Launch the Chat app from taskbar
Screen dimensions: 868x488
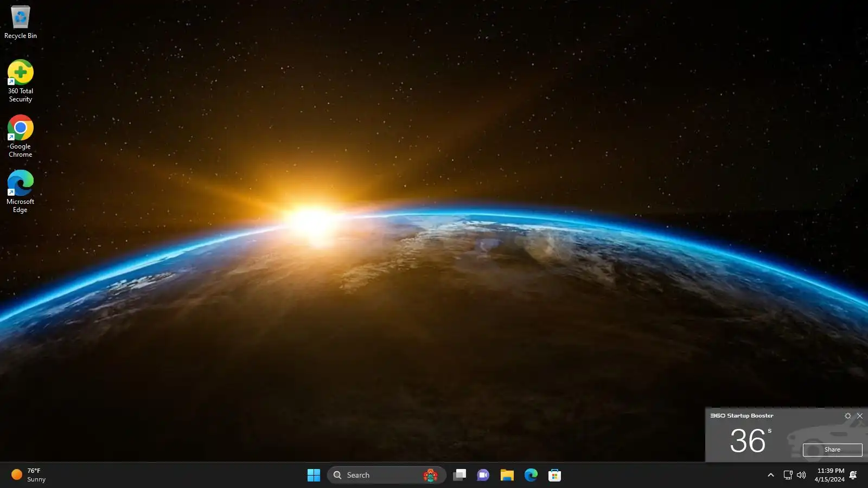pos(483,475)
